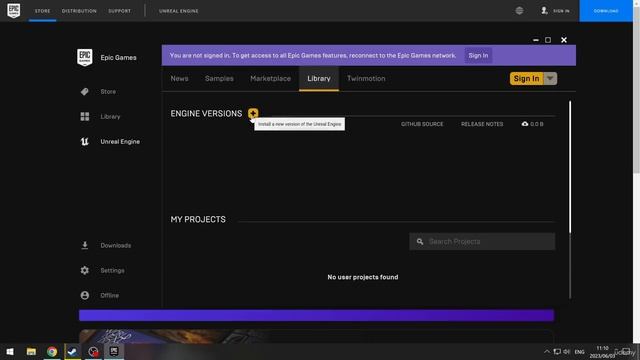Click the Offline account icon
The image size is (640, 360).
(x=84, y=295)
